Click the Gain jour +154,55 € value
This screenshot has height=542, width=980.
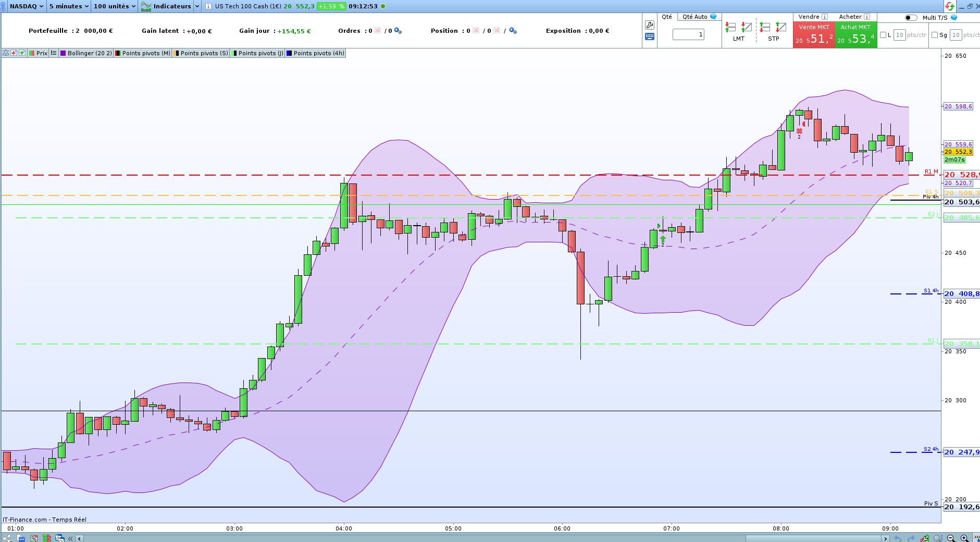(294, 31)
